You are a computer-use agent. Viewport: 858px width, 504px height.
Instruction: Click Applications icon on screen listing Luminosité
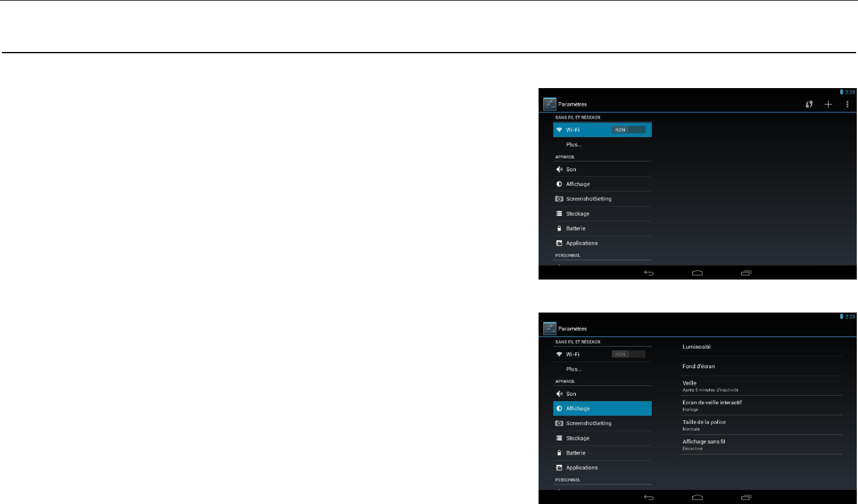pyautogui.click(x=559, y=467)
